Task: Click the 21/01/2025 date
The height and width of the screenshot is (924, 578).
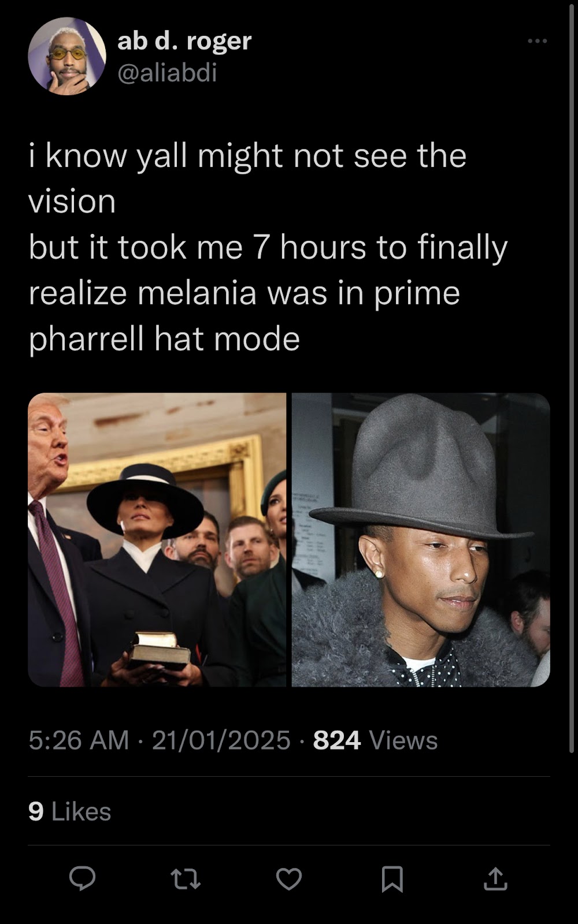Action: click(221, 740)
